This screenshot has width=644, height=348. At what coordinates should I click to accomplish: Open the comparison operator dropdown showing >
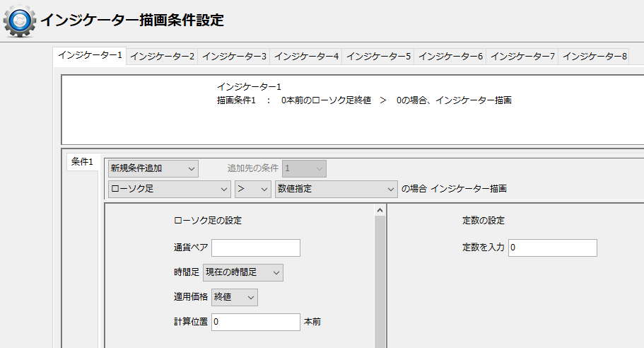click(252, 189)
